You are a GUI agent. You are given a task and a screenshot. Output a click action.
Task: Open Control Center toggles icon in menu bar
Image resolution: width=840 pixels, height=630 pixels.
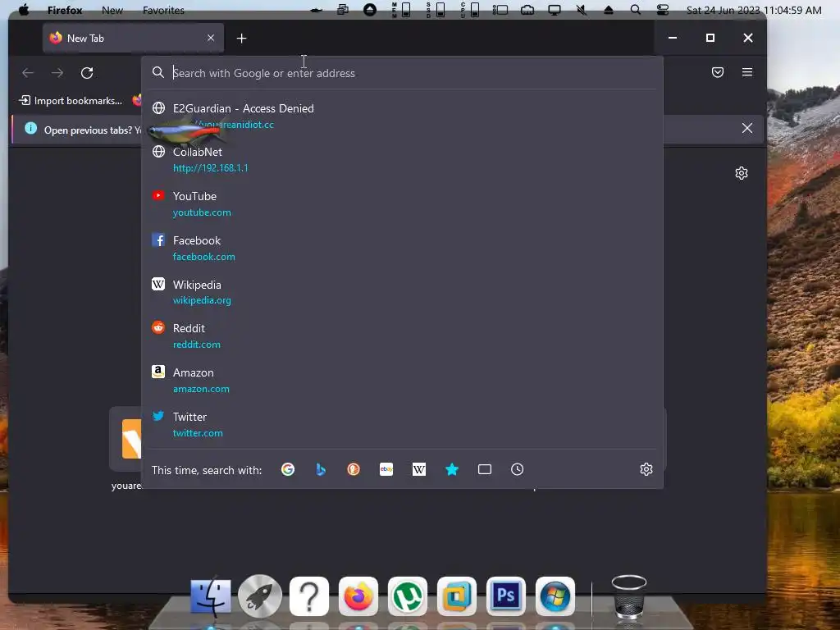pos(663,10)
